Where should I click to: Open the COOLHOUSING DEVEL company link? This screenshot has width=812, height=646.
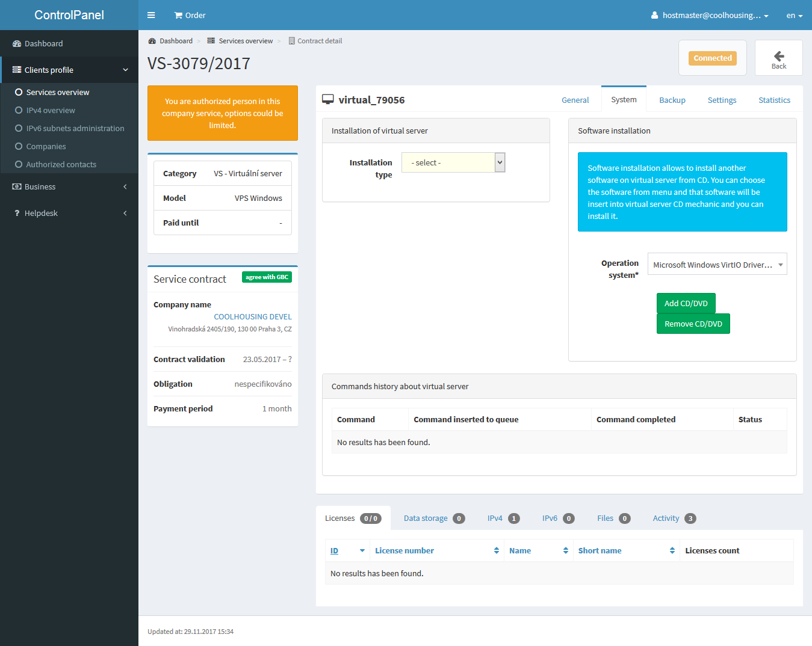(253, 316)
